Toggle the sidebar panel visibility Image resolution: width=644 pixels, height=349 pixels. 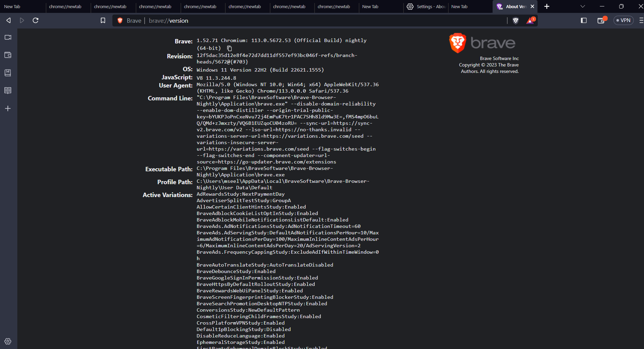pyautogui.click(x=584, y=20)
